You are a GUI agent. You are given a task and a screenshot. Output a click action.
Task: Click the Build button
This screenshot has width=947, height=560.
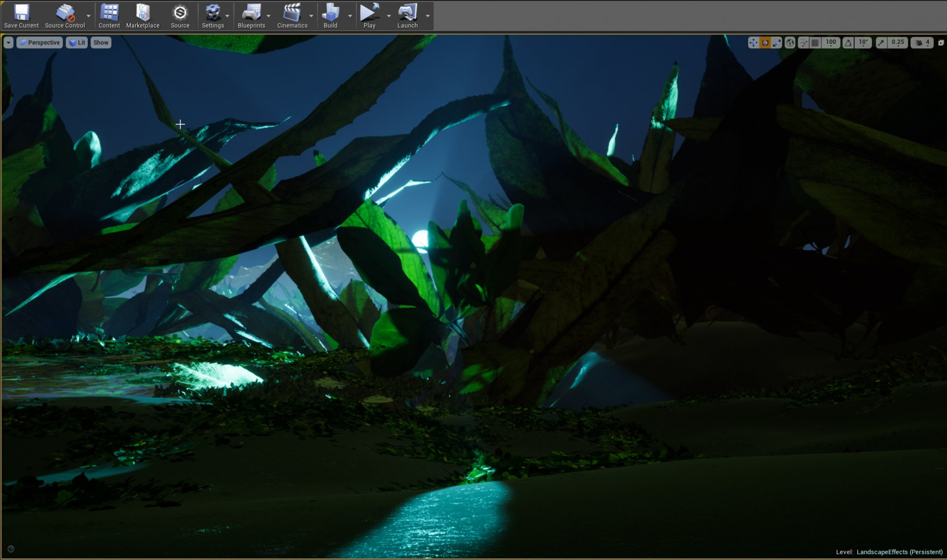330,16
